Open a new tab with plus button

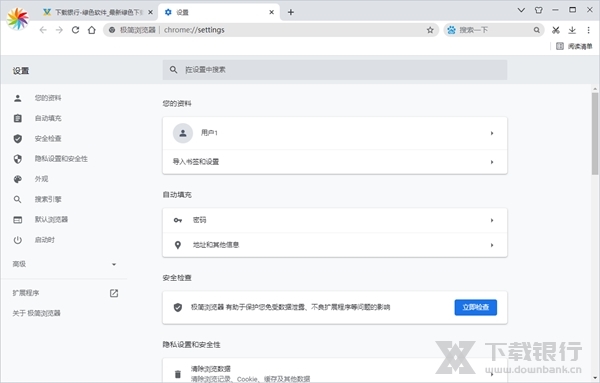pos(291,12)
